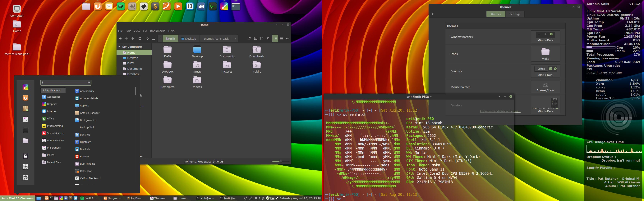Click Linux Mint 18 Cinnamon menu button

click(x=17, y=198)
